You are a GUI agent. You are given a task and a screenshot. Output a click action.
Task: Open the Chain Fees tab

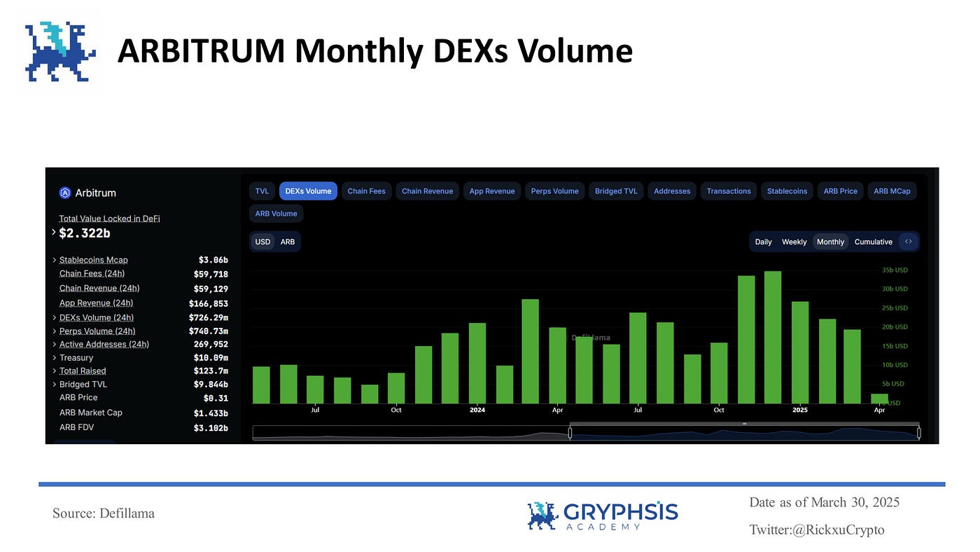coord(367,191)
